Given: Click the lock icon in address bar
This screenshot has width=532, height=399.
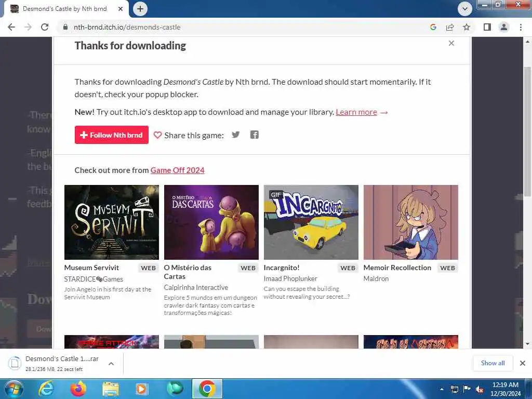Looking at the screenshot, I should (65, 27).
